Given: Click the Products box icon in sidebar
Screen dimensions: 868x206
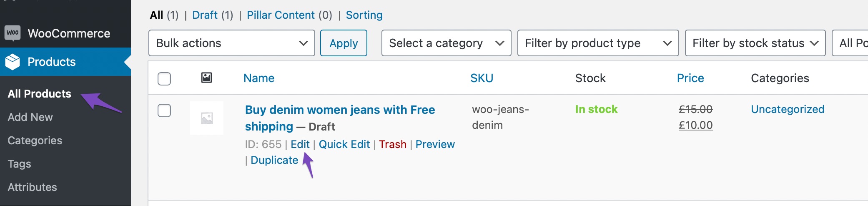Looking at the screenshot, I should 13,62.
